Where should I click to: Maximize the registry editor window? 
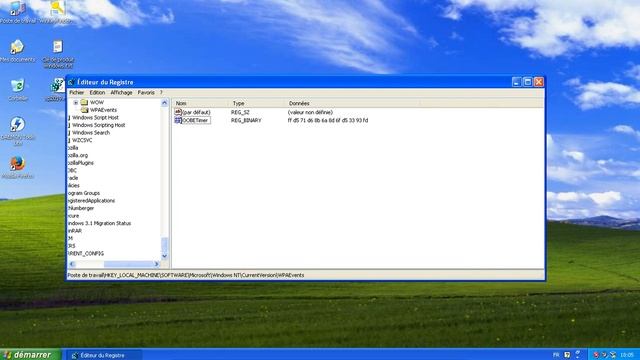coord(527,82)
